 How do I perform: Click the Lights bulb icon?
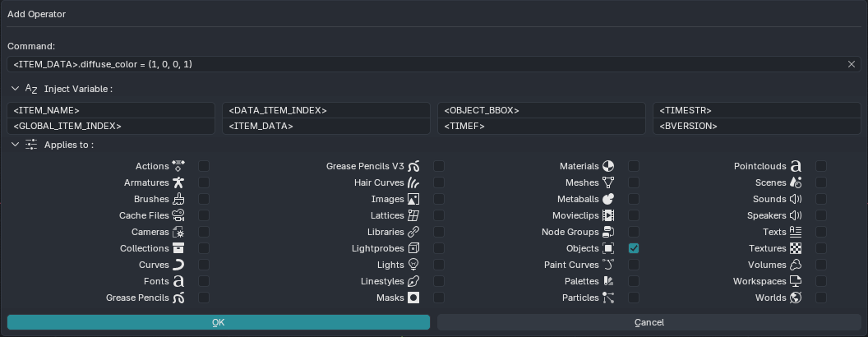[x=413, y=265]
